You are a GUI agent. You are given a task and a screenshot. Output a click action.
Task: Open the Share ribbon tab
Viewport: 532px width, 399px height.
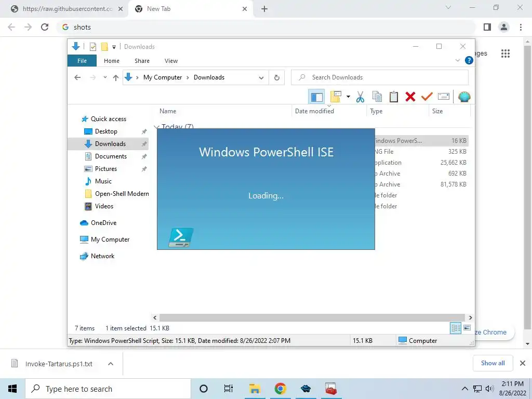coord(142,61)
